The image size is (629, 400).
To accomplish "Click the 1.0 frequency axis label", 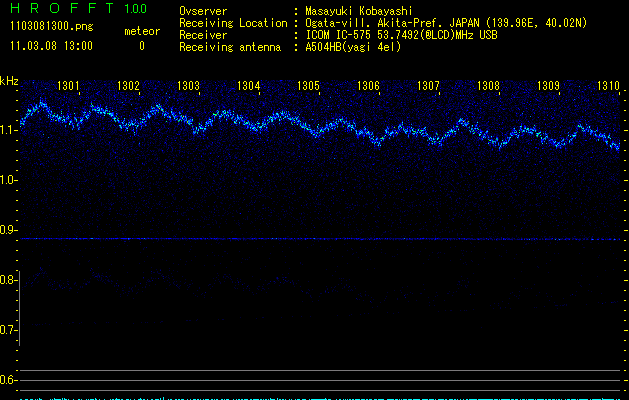I will pyautogui.click(x=9, y=180).
